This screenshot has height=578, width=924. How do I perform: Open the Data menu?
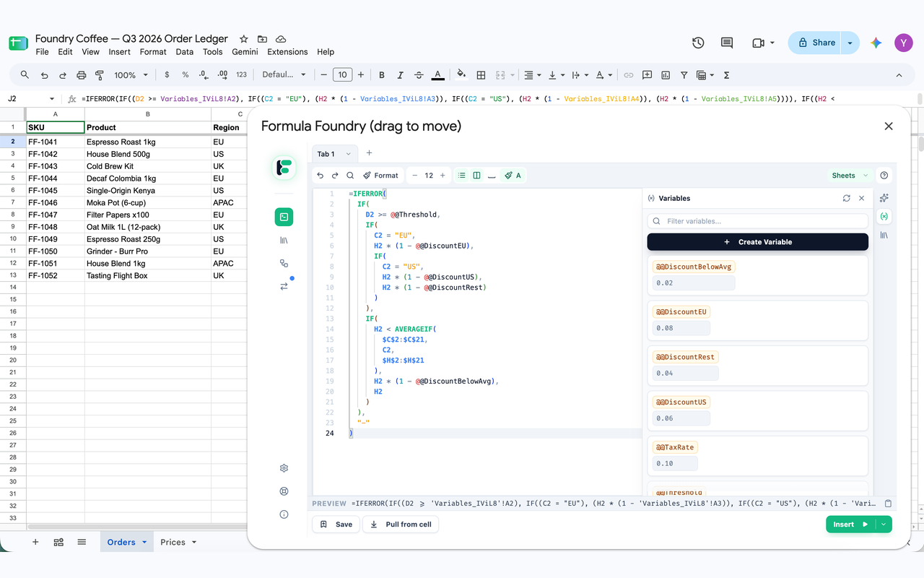185,52
